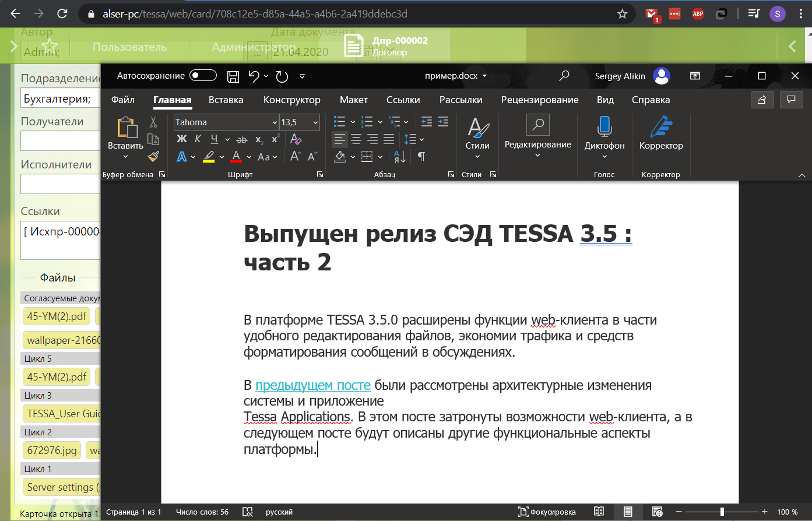Increase font size with A-up icon
The image size is (812, 521).
(x=296, y=156)
